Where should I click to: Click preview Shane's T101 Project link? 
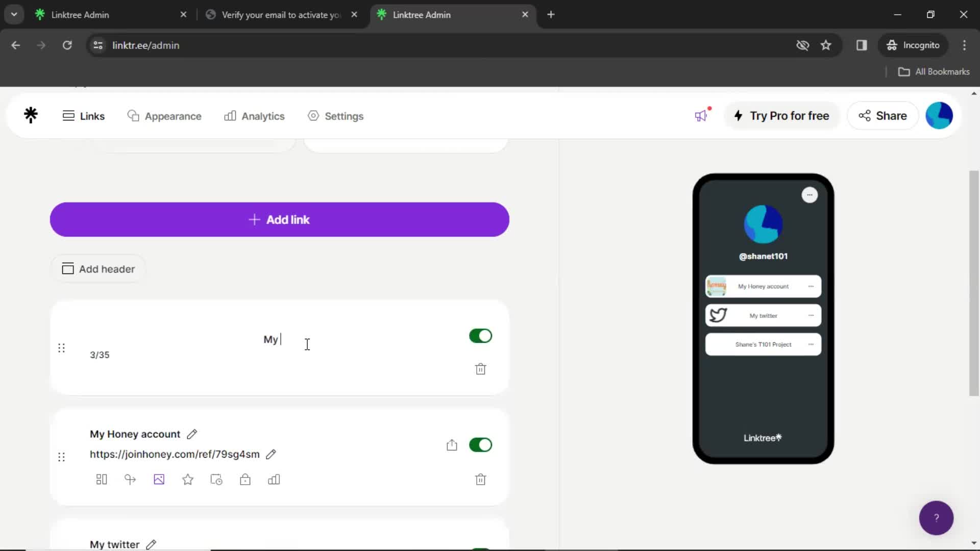763,345
